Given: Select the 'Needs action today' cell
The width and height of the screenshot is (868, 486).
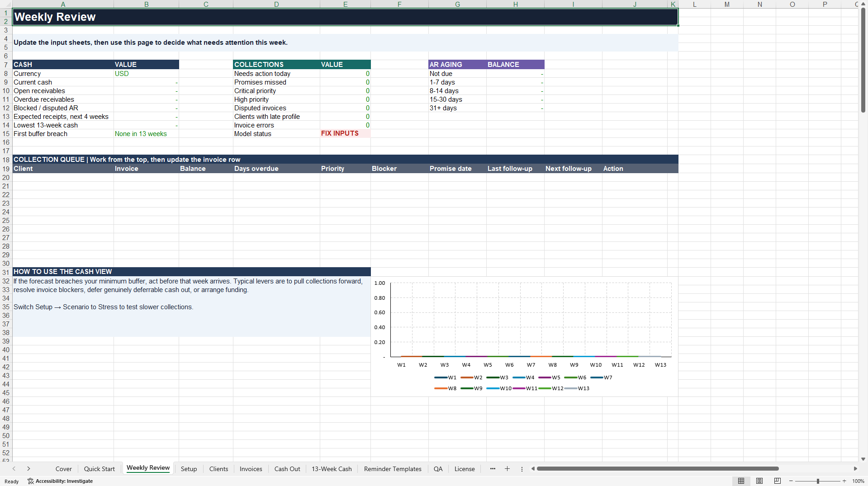Looking at the screenshot, I should click(276, 74).
